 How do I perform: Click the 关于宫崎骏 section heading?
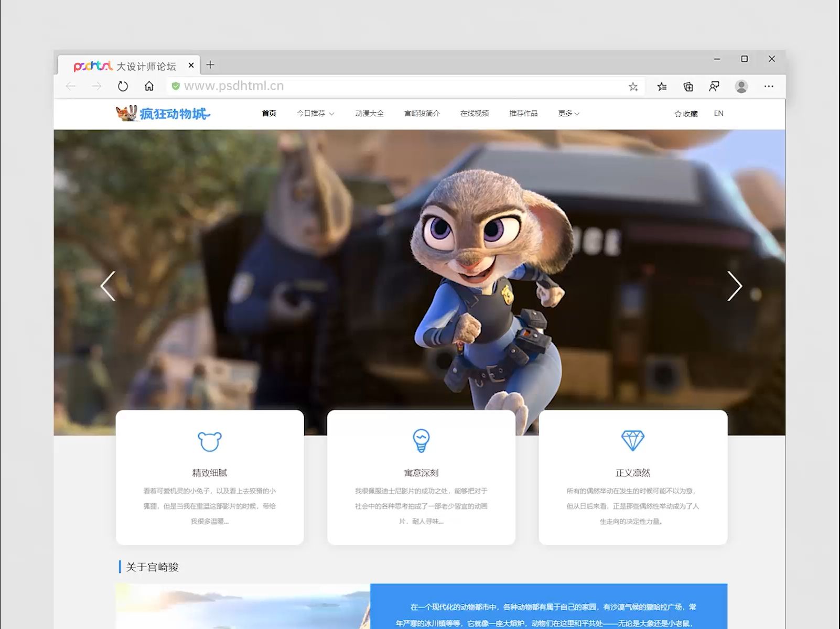click(152, 567)
